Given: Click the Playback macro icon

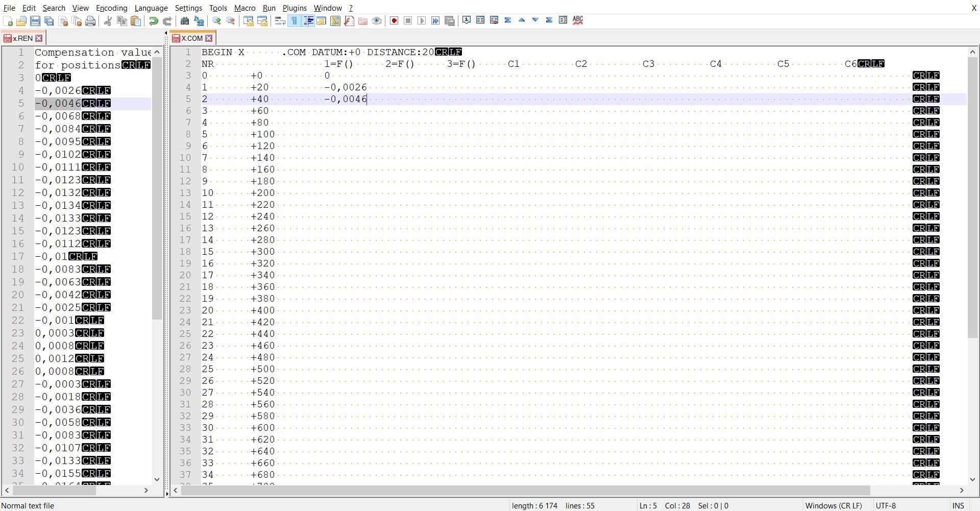Looking at the screenshot, I should [x=422, y=21].
